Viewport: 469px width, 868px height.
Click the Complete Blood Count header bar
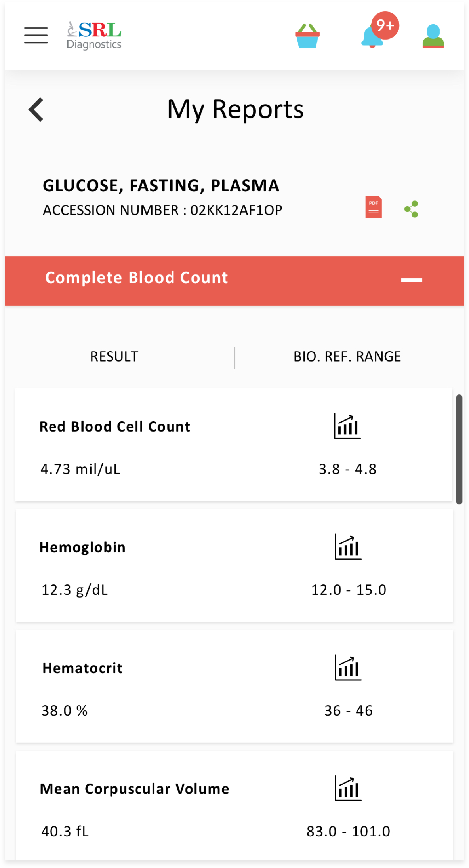234,281
